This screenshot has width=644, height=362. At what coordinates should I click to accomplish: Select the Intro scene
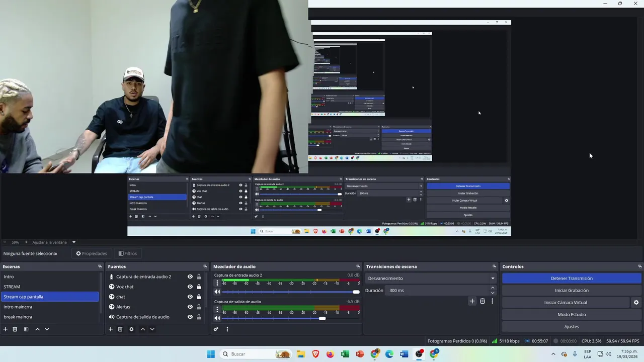coord(50,277)
